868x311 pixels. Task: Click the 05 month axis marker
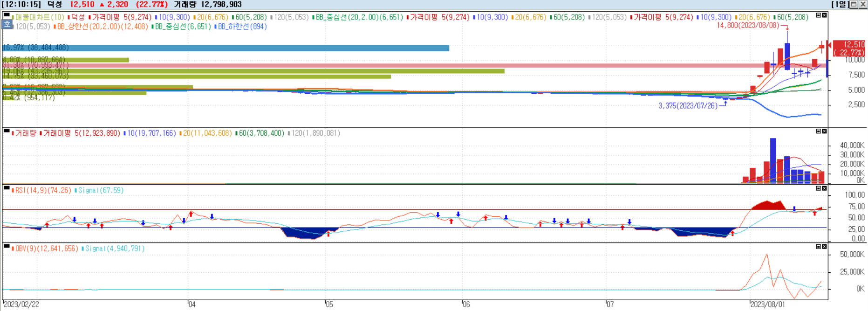pos(329,304)
